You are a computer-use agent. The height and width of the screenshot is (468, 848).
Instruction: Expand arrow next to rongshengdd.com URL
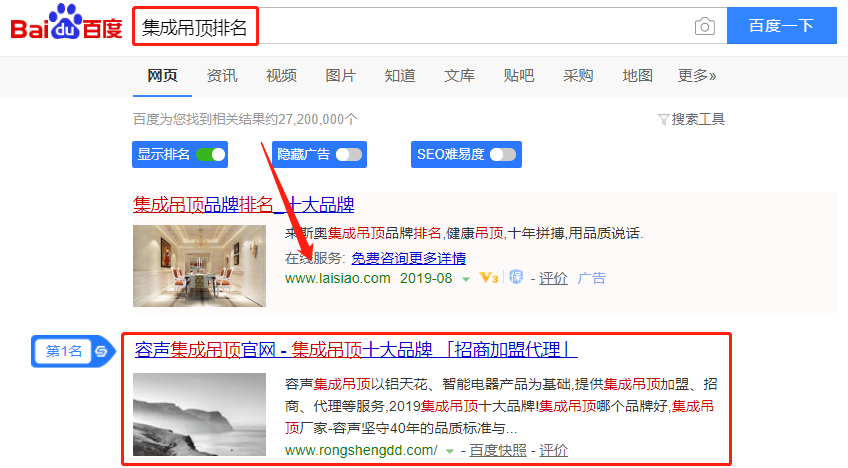[x=449, y=451]
